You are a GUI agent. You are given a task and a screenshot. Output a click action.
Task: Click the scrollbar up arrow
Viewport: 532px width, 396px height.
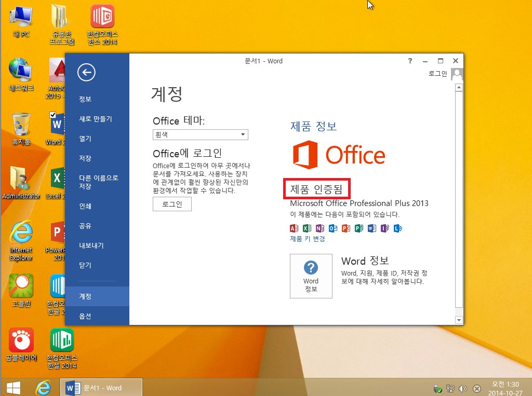(459, 88)
